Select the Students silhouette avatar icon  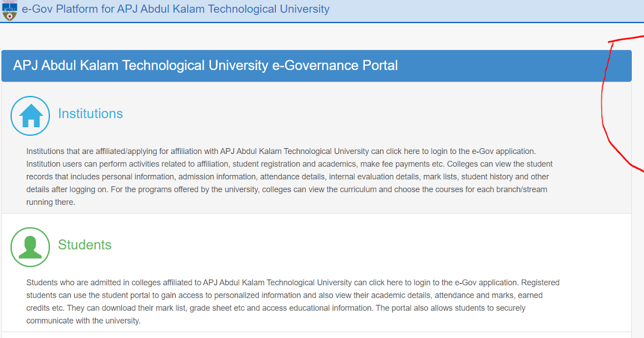click(30, 247)
